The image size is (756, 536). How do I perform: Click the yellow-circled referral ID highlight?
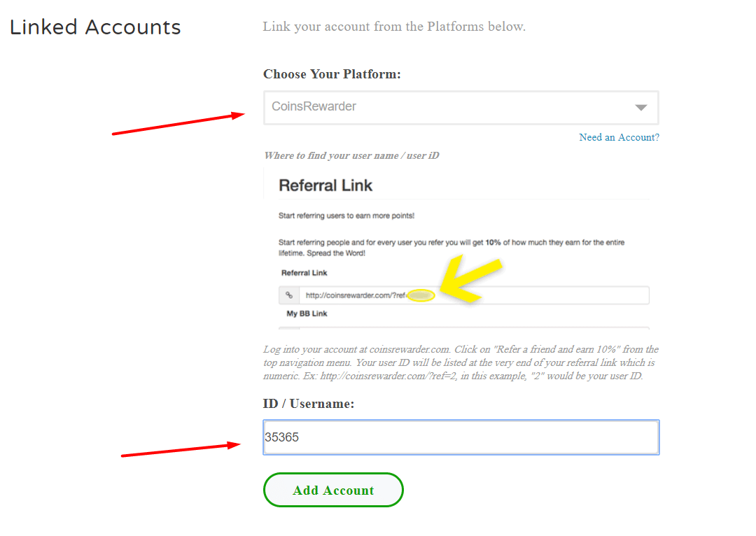click(422, 295)
